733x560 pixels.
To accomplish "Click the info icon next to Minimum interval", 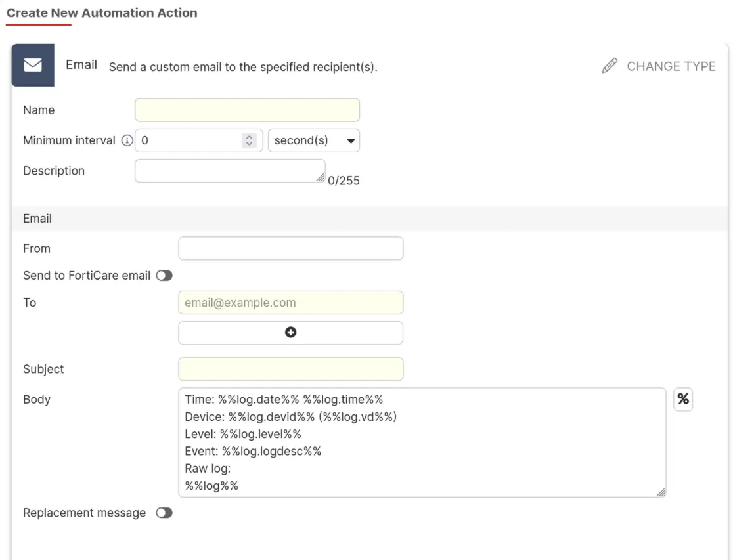I will [126, 140].
